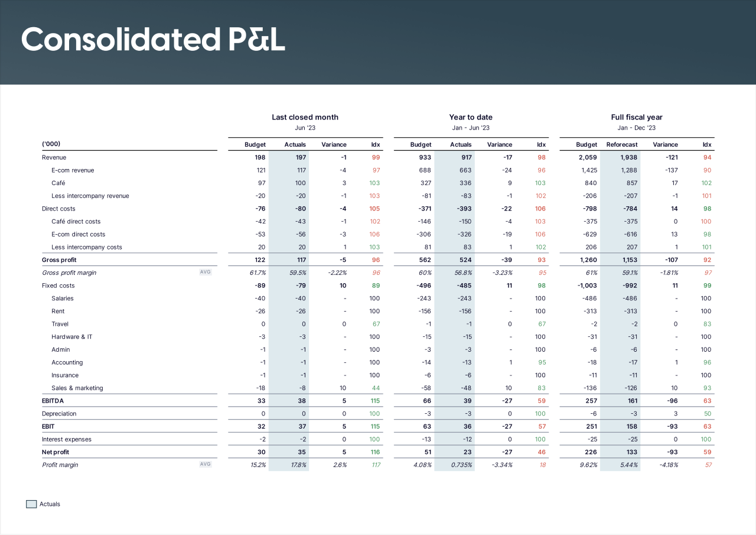Click the Full fiscal year header
Image resolution: width=756 pixels, height=535 pixels.
[x=637, y=117]
